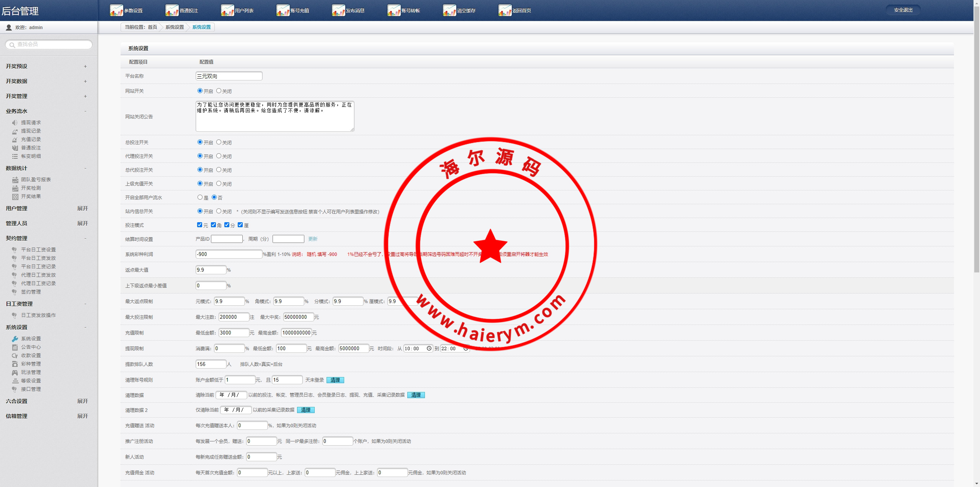The image size is (980, 487).
Task: Open 团队盈亏报表 in the sidebar
Action: tap(36, 180)
